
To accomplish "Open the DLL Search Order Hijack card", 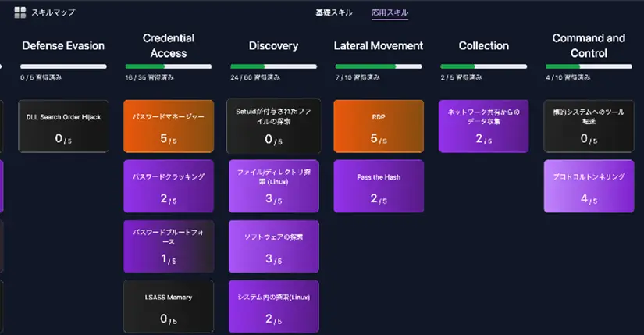I will (x=63, y=127).
